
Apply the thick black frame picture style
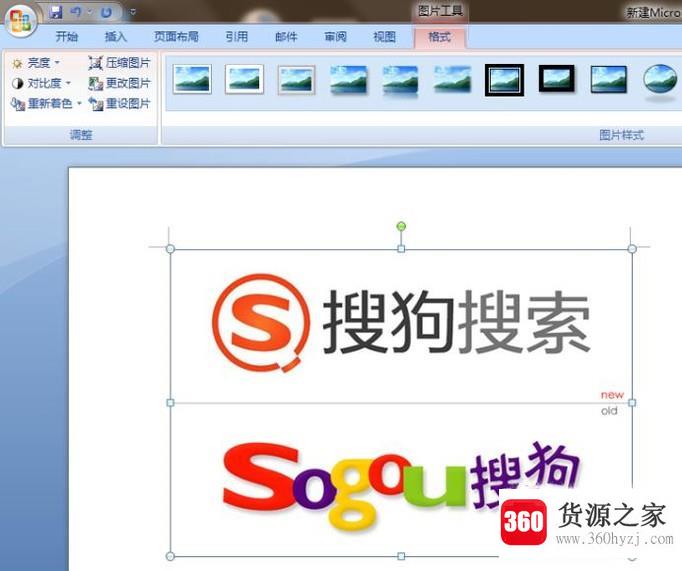click(x=557, y=79)
